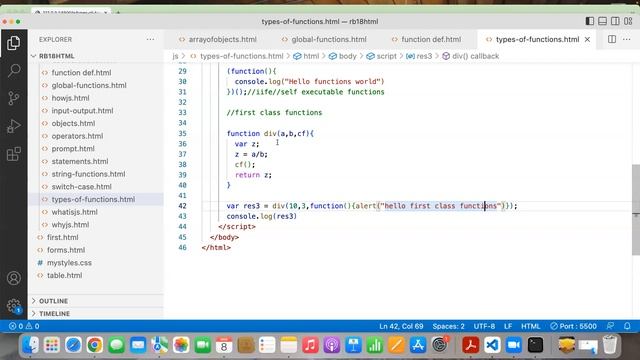The width and height of the screenshot is (640, 360).
Task: Open statements.html file
Action: coord(80,161)
